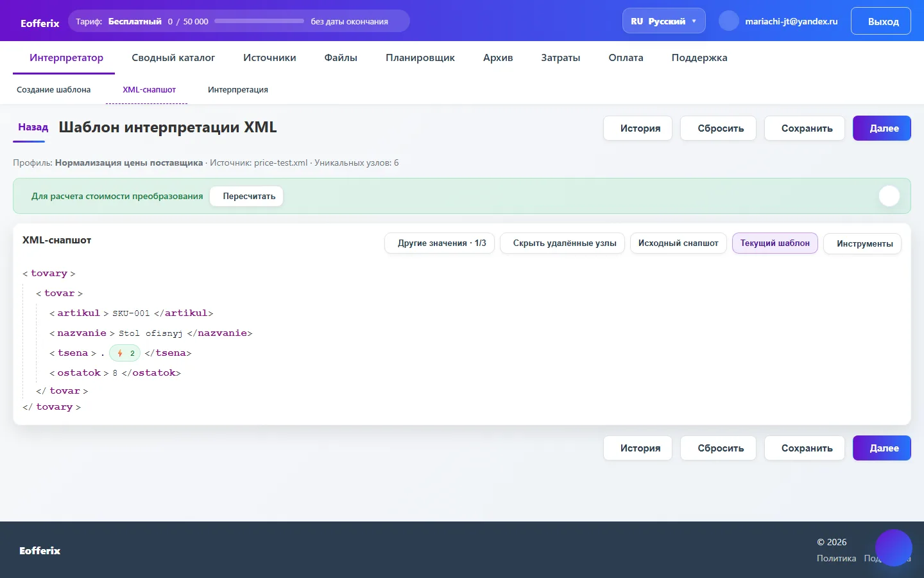Select the opening tovar tag
The width and height of the screenshot is (924, 578).
click(x=60, y=293)
